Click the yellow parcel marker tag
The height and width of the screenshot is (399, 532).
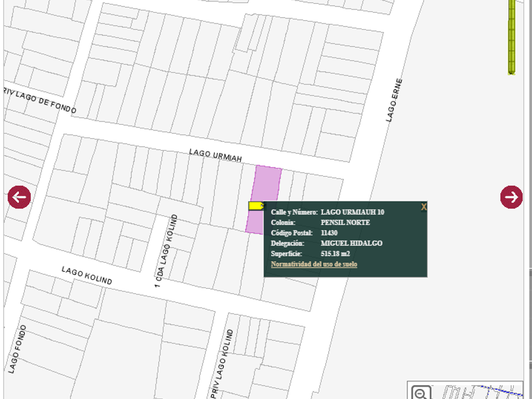256,206
